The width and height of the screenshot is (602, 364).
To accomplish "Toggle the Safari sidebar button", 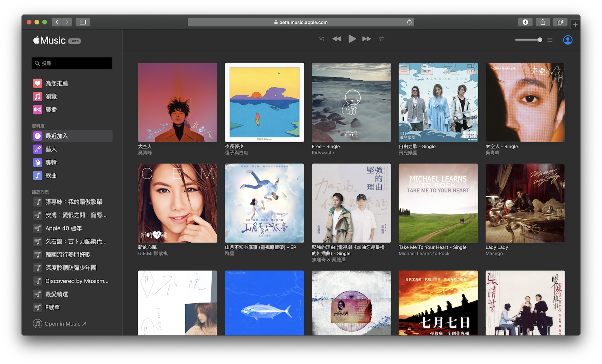I will click(83, 22).
